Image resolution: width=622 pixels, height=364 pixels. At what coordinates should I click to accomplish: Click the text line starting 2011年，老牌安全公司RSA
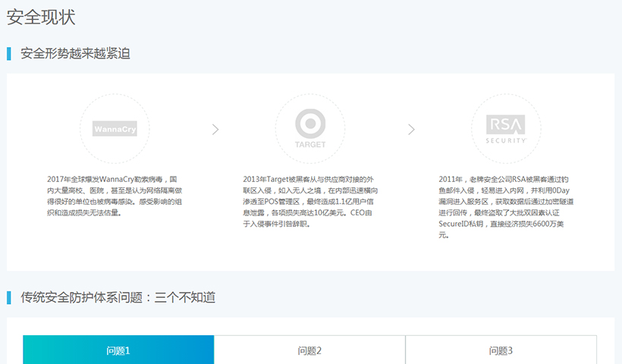[504, 180]
